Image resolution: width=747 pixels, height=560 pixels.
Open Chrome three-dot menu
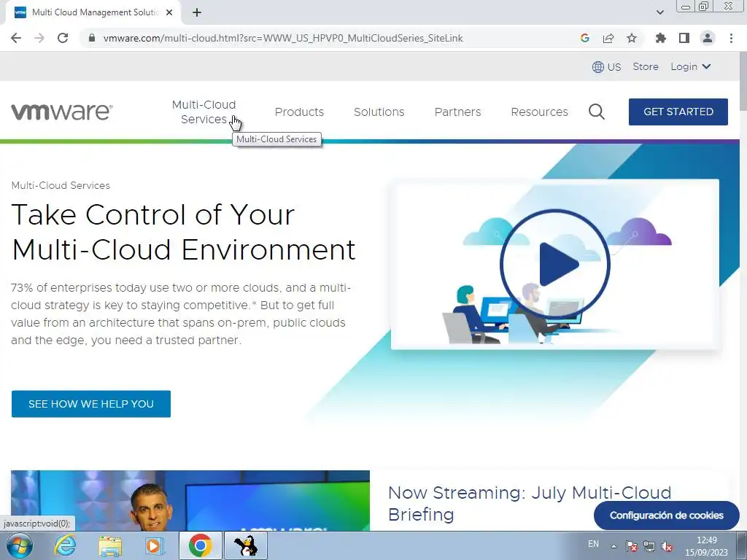click(x=731, y=38)
